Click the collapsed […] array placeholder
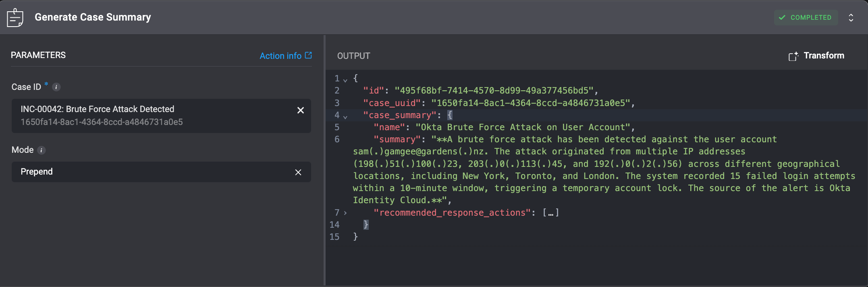Viewport: 868px width, 287px height. click(x=551, y=213)
